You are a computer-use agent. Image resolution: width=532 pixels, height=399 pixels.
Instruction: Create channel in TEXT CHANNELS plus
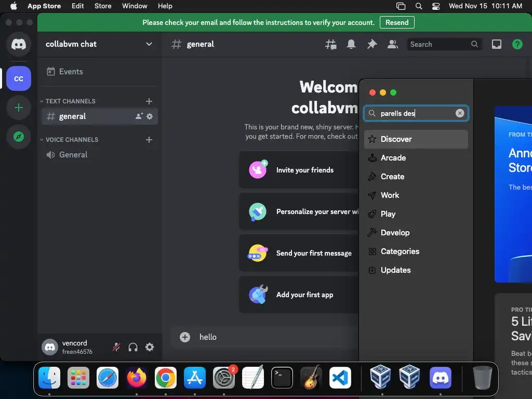pyautogui.click(x=149, y=101)
